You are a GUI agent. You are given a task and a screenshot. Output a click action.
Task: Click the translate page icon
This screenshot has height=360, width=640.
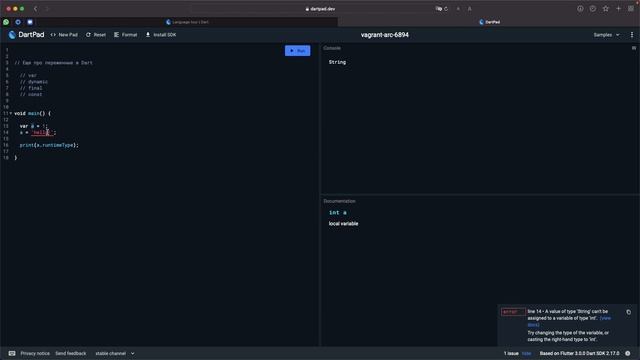(438, 9)
